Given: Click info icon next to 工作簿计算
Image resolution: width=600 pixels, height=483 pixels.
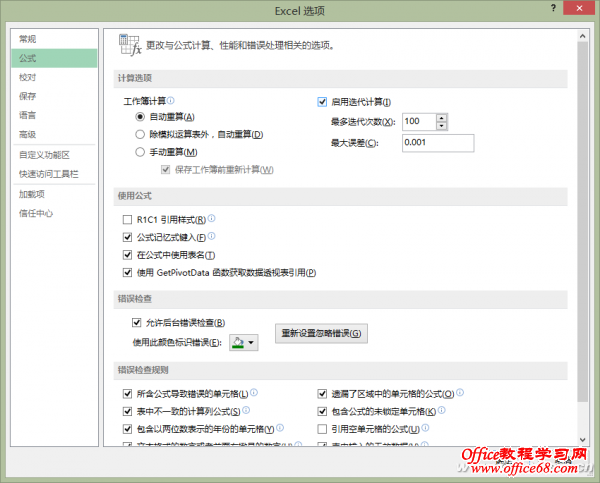Looking at the screenshot, I should pos(171,100).
